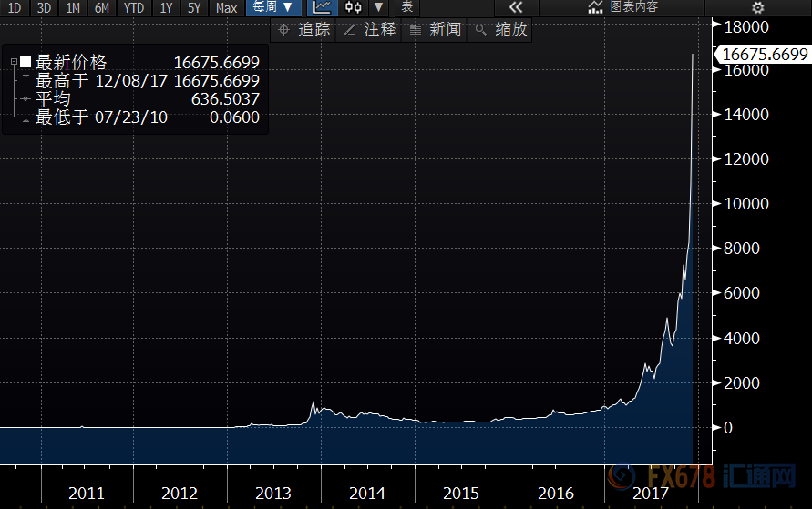Show the Max time range
This screenshot has height=509, width=812.
point(226,7)
